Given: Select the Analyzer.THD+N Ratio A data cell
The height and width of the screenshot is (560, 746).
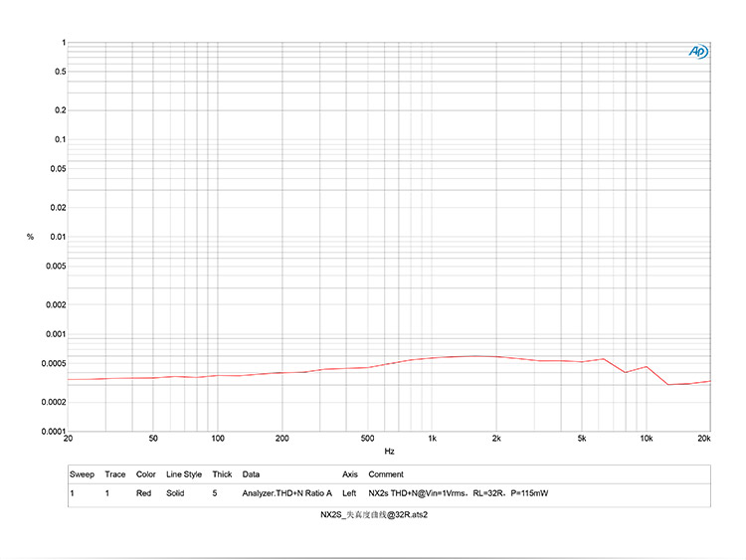Looking at the screenshot, I should [x=286, y=493].
